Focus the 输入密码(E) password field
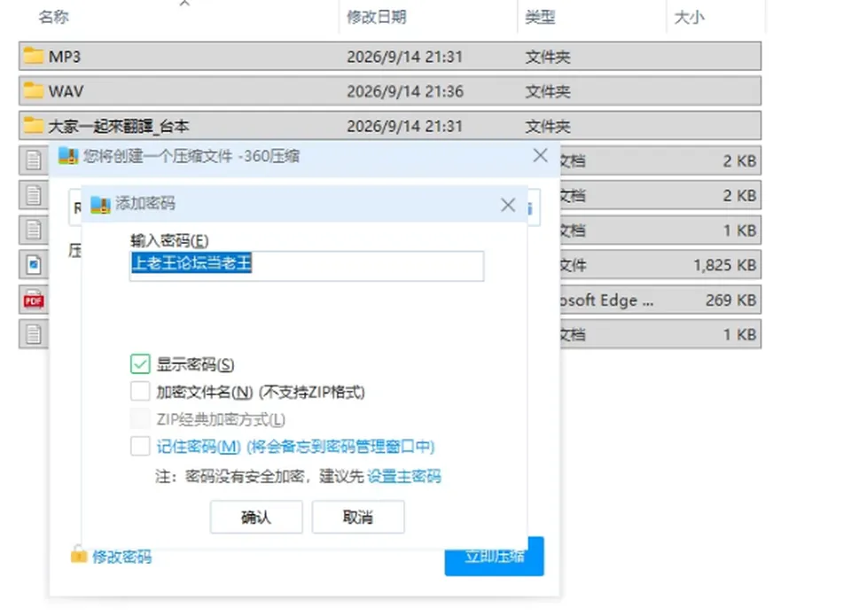 click(x=307, y=266)
